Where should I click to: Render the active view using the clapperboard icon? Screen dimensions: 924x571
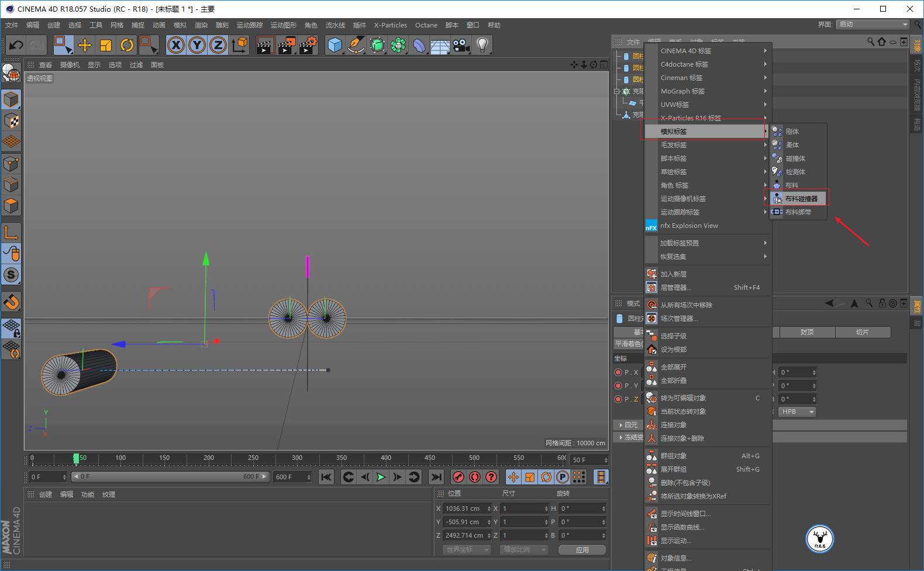click(x=265, y=45)
